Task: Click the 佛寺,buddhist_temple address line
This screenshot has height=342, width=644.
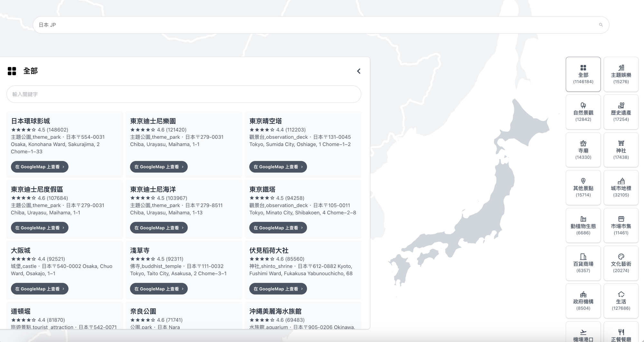Action: click(x=178, y=270)
